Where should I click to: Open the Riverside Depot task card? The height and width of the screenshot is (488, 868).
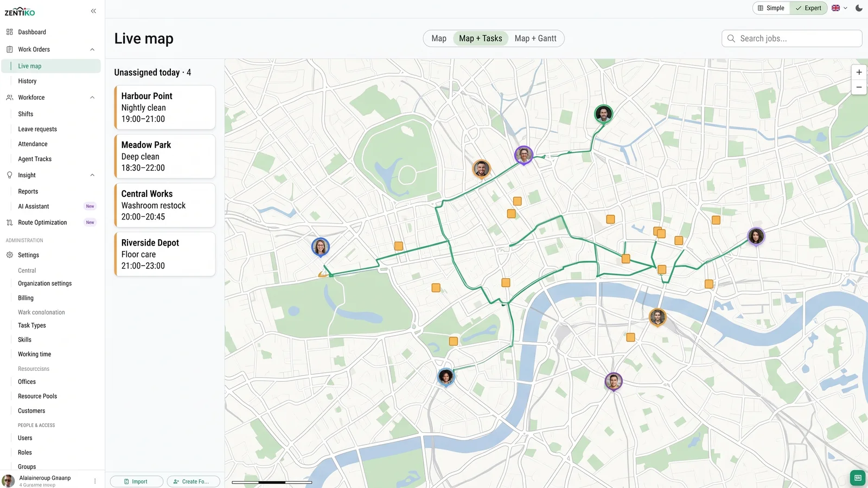[165, 254]
